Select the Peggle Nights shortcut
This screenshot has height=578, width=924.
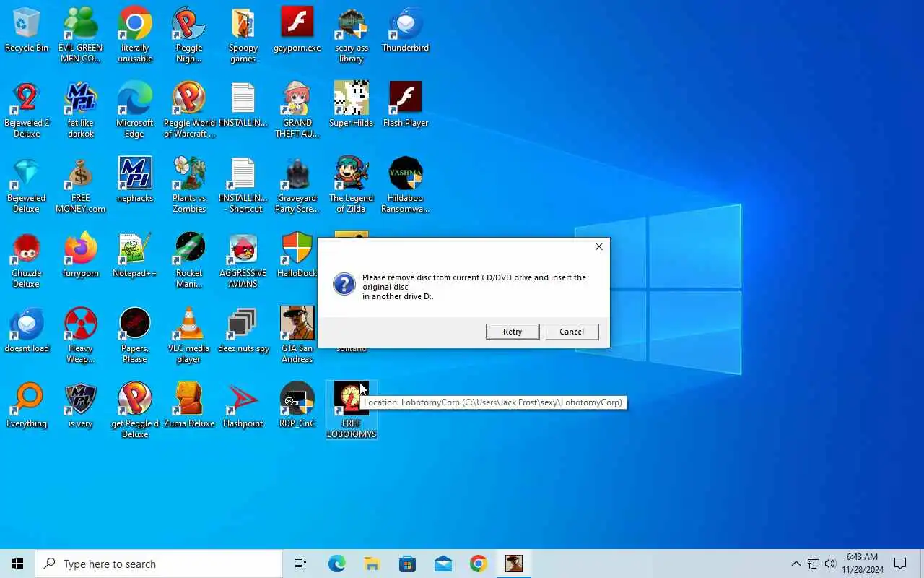(x=189, y=35)
